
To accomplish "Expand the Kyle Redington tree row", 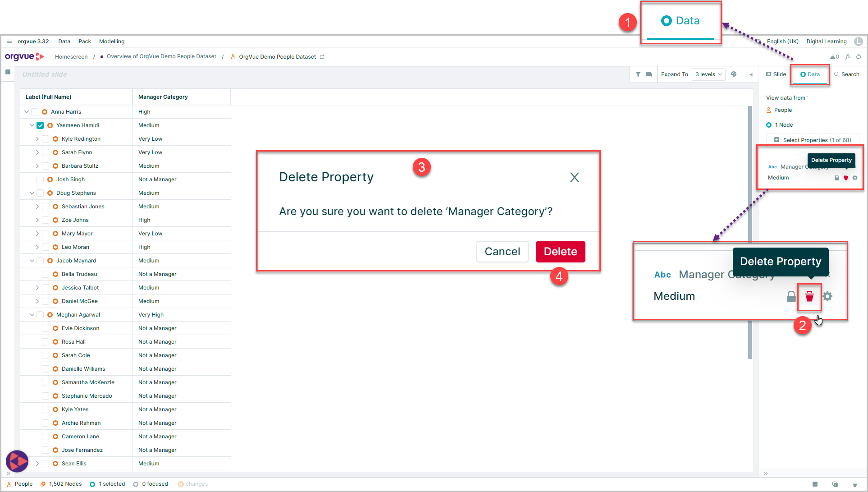I will tap(37, 139).
